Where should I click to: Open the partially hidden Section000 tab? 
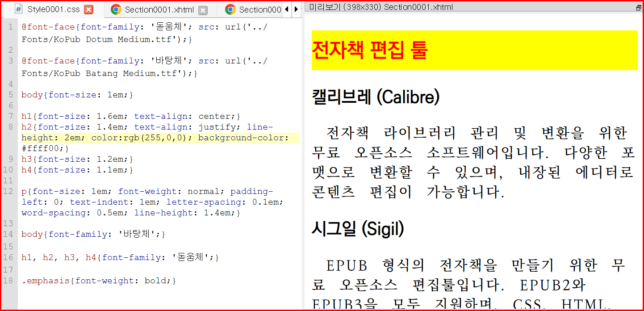tap(254, 10)
